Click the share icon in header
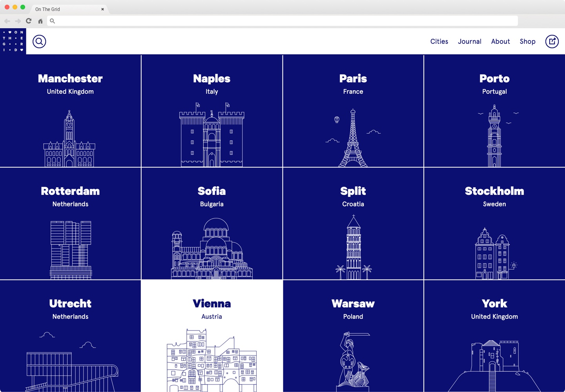Screen dimensions: 565x392 pos(552,42)
